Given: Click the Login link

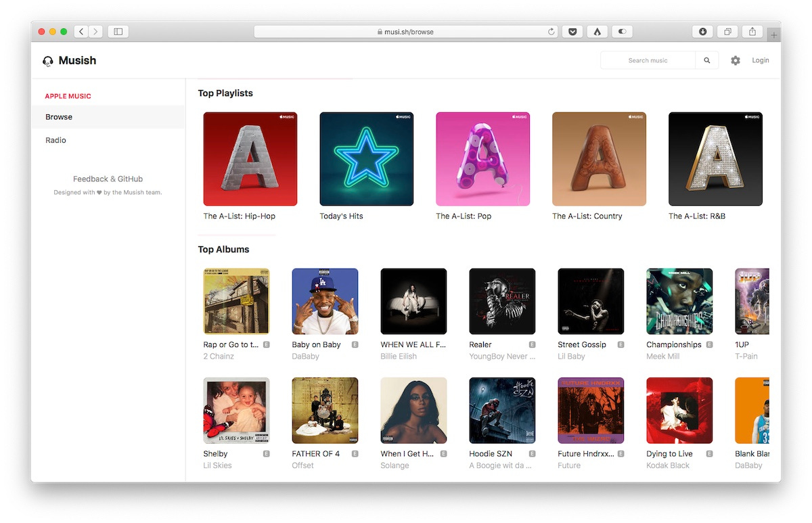Looking at the screenshot, I should click(761, 60).
